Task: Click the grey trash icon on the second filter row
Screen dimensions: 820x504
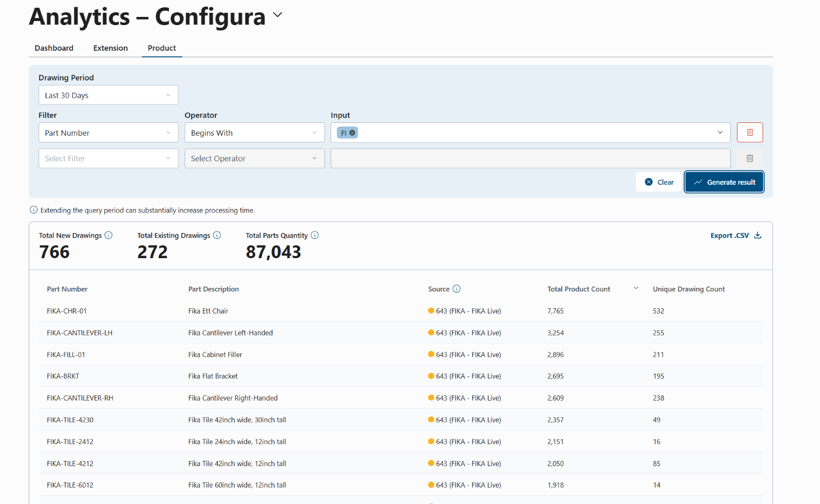Action: tap(750, 158)
